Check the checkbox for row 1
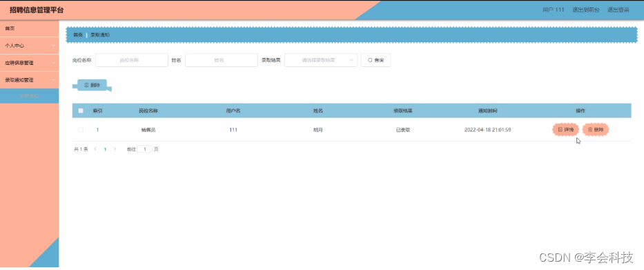 [x=81, y=130]
